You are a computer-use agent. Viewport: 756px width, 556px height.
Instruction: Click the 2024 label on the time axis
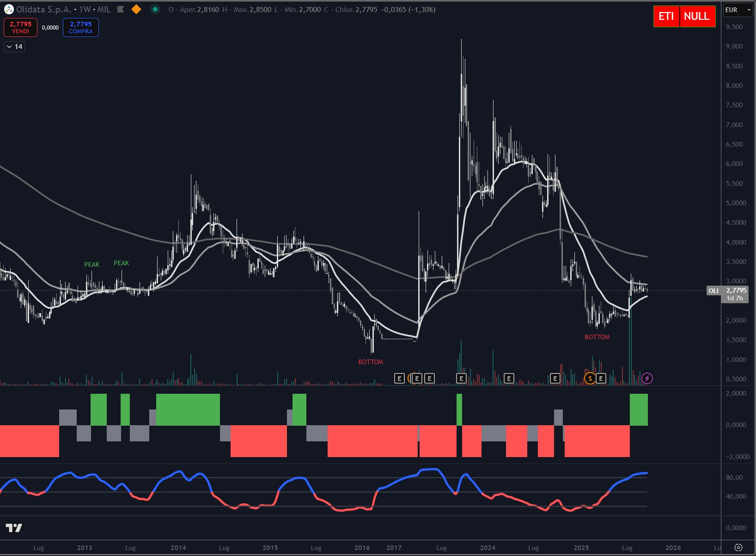click(488, 548)
